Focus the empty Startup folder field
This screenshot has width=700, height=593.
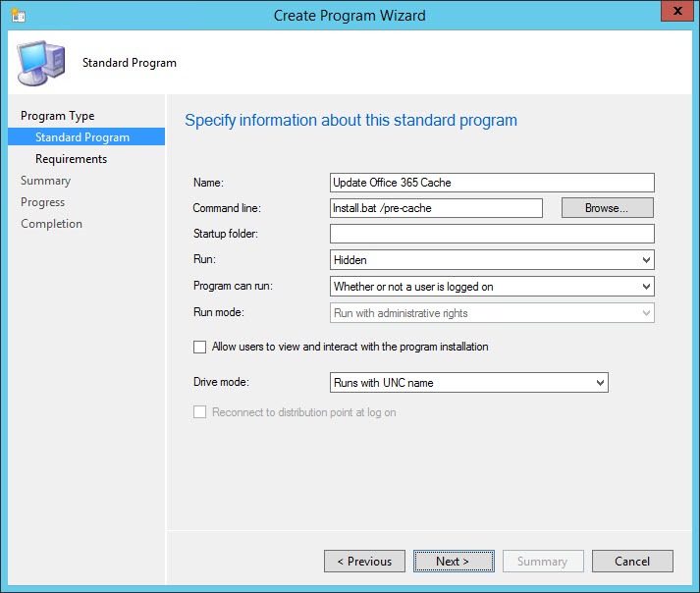pos(492,234)
